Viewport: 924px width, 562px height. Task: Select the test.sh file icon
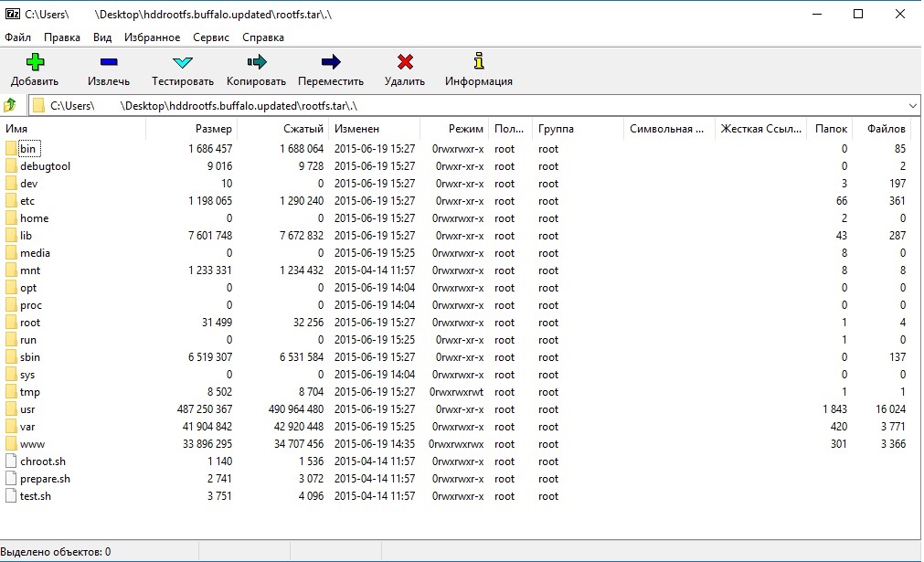11,496
